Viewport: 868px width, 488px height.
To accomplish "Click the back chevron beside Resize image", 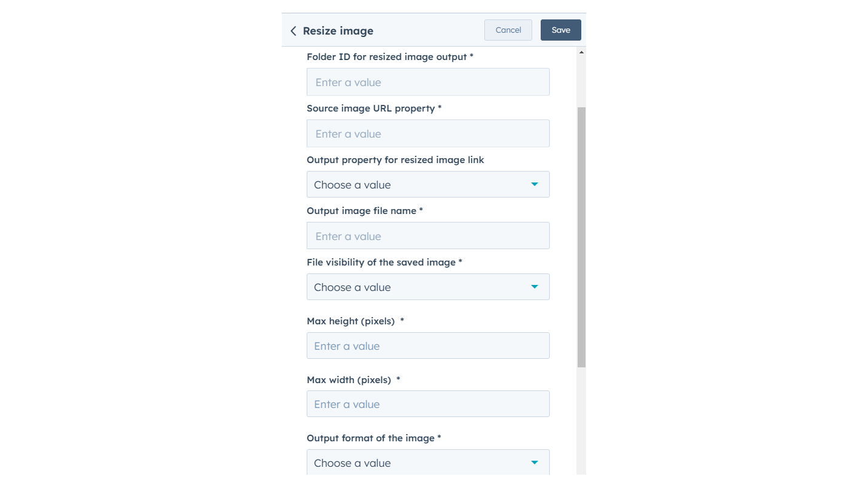I will pos(293,31).
